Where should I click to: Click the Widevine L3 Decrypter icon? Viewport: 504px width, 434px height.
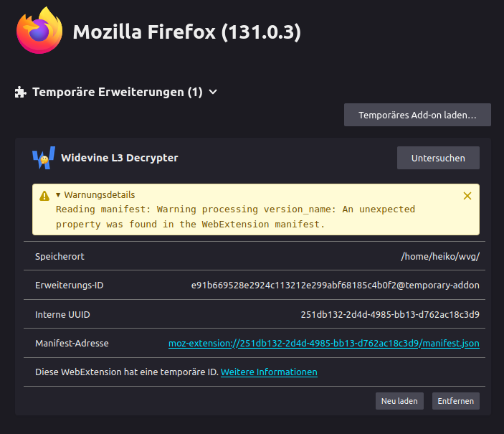click(43, 158)
